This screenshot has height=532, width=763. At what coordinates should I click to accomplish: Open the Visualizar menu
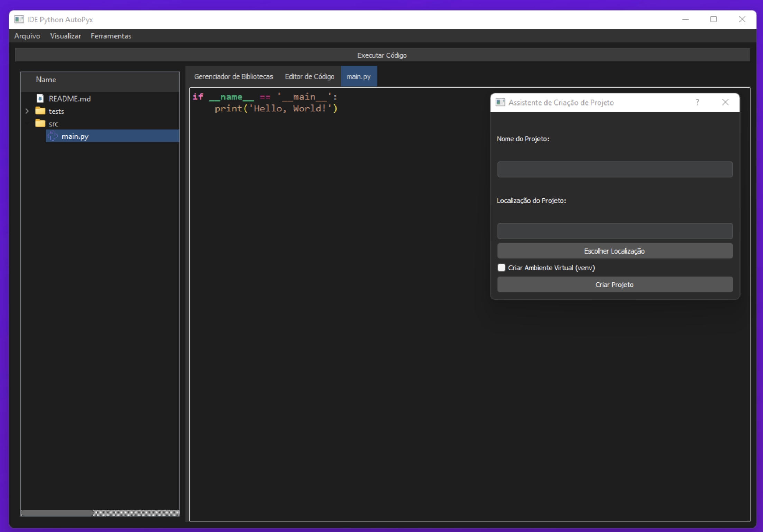[65, 36]
